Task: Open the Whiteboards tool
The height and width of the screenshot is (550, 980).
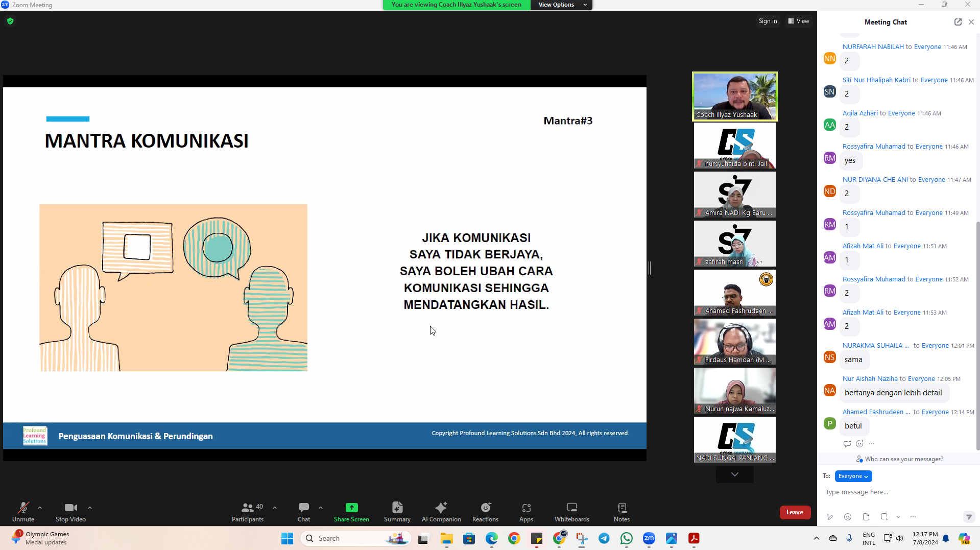Action: tap(571, 512)
